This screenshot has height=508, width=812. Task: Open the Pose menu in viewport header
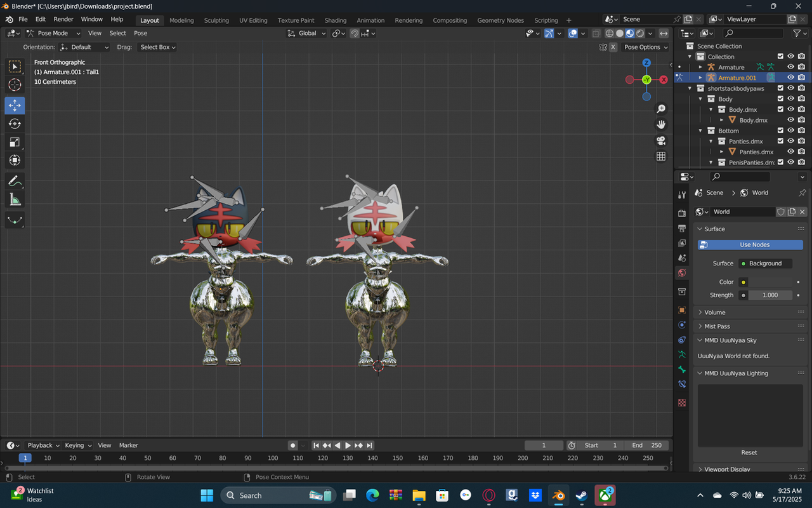point(141,33)
